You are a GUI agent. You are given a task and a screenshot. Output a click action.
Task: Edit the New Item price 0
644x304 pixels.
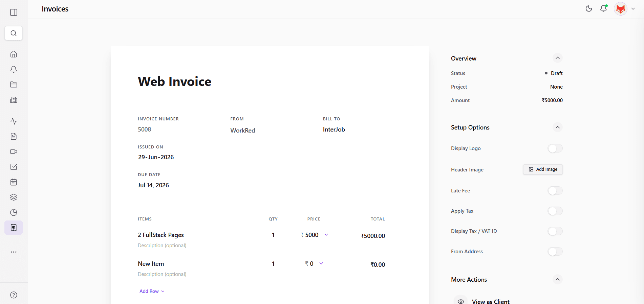[x=312, y=264]
